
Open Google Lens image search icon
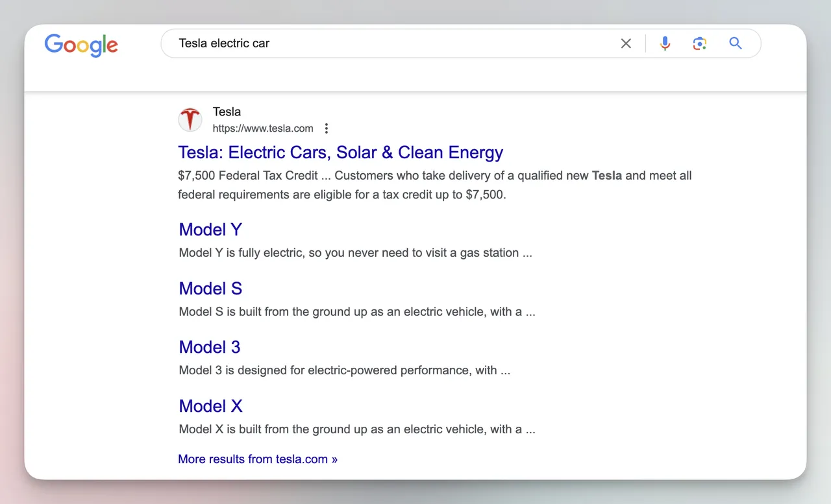(699, 43)
